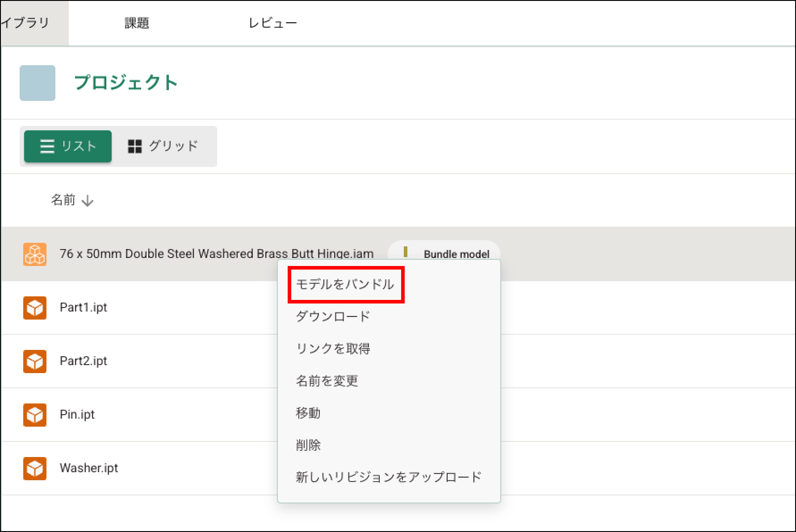
Task: Choose 名前を変更 to rename file
Action: tap(327, 381)
